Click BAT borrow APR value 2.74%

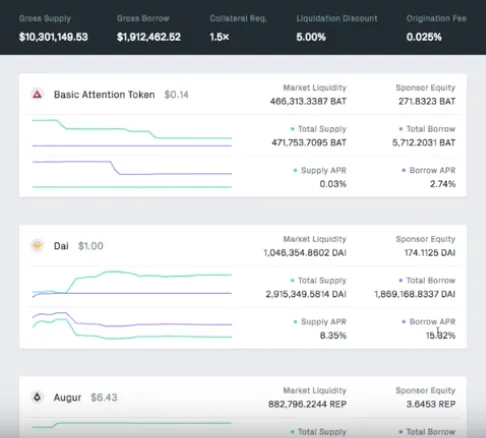[443, 184]
